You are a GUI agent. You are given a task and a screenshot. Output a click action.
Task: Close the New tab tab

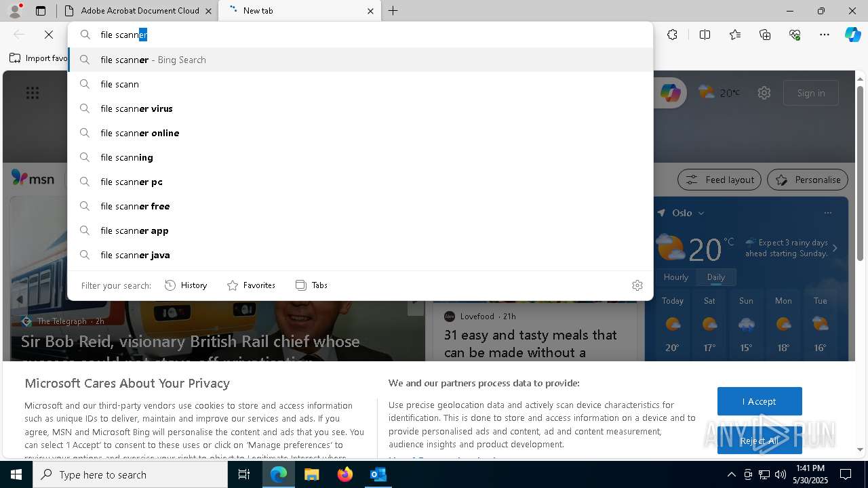(370, 11)
